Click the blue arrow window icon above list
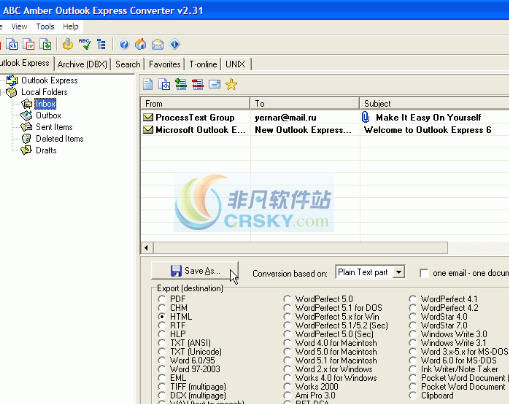 pyautogui.click(x=215, y=84)
